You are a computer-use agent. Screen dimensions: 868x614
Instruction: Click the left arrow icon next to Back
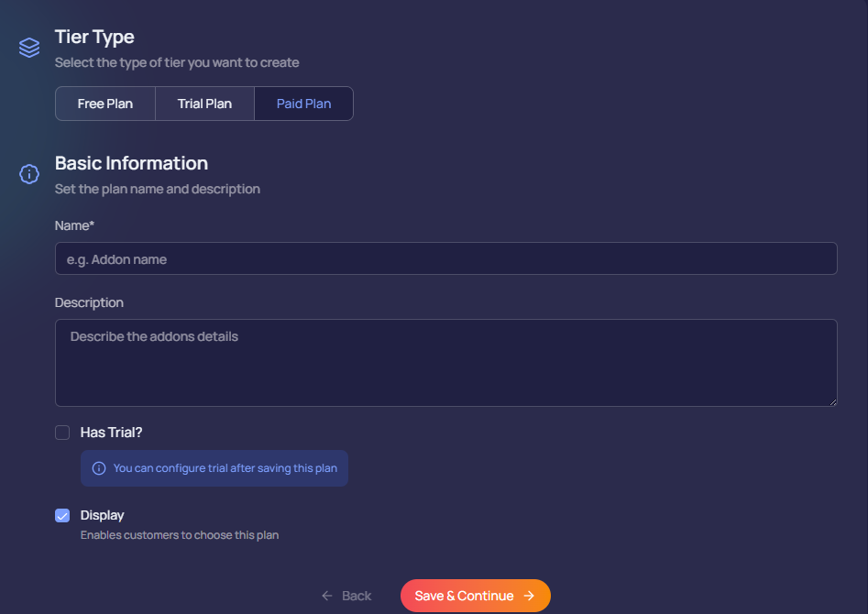pos(327,596)
